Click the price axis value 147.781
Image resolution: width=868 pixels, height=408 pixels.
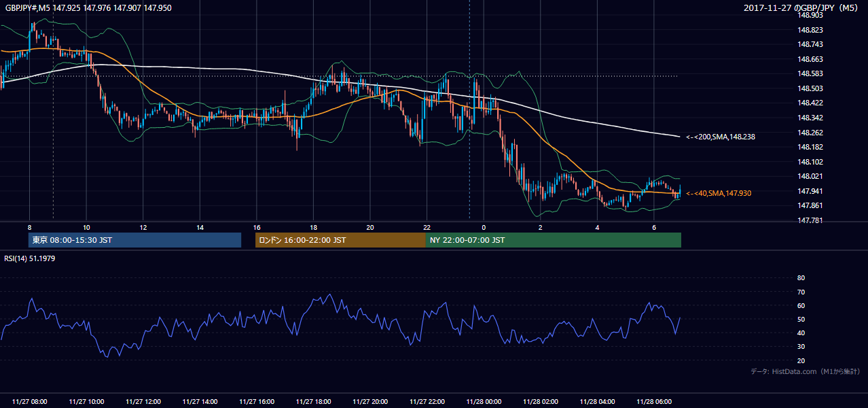pyautogui.click(x=809, y=220)
